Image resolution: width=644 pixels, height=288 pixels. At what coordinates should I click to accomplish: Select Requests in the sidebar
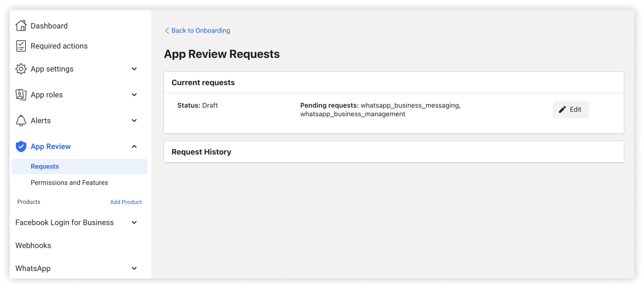(45, 166)
